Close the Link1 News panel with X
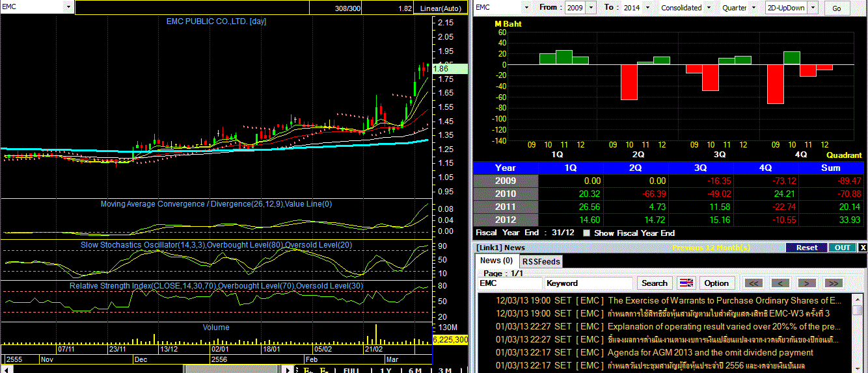Viewport: 868px width, 373px height. tap(863, 248)
